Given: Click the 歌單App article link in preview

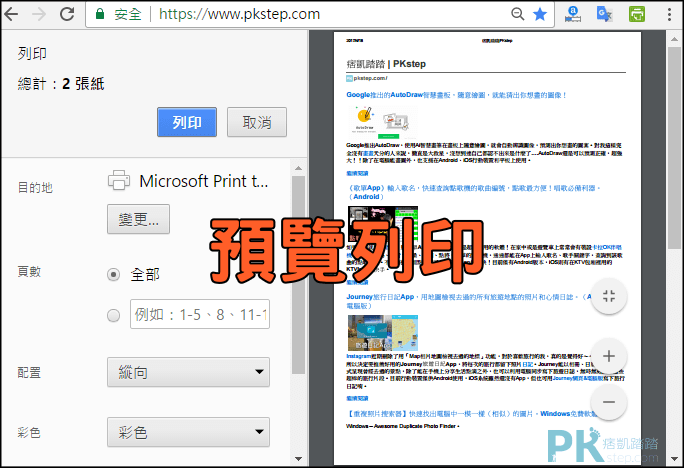Looking at the screenshot, I should pos(473,192).
